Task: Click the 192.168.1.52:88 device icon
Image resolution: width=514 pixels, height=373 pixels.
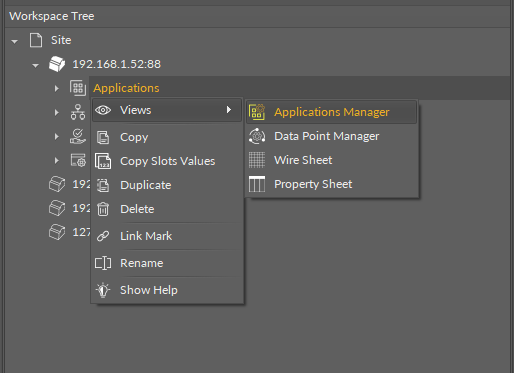Action: click(57, 64)
